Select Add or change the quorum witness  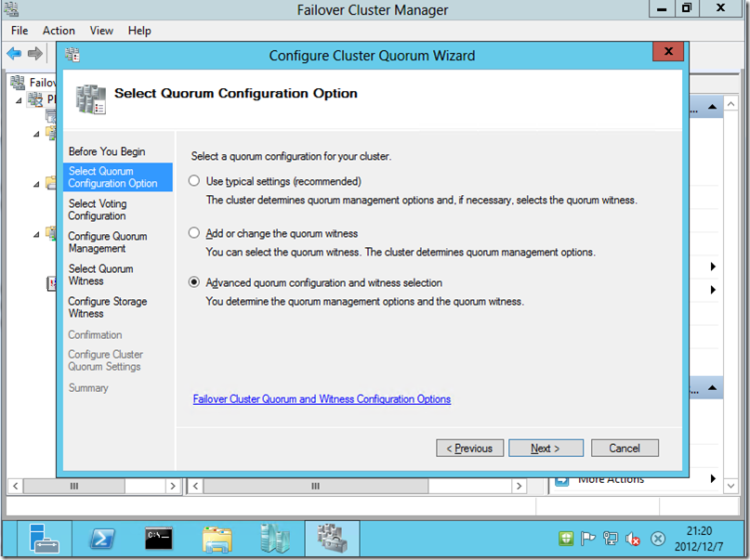tap(193, 233)
